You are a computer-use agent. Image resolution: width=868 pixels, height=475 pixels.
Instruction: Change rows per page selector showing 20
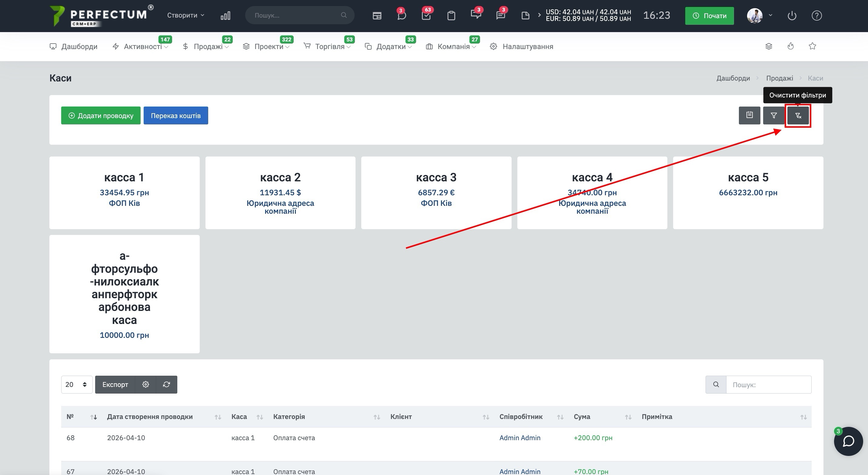tap(76, 384)
